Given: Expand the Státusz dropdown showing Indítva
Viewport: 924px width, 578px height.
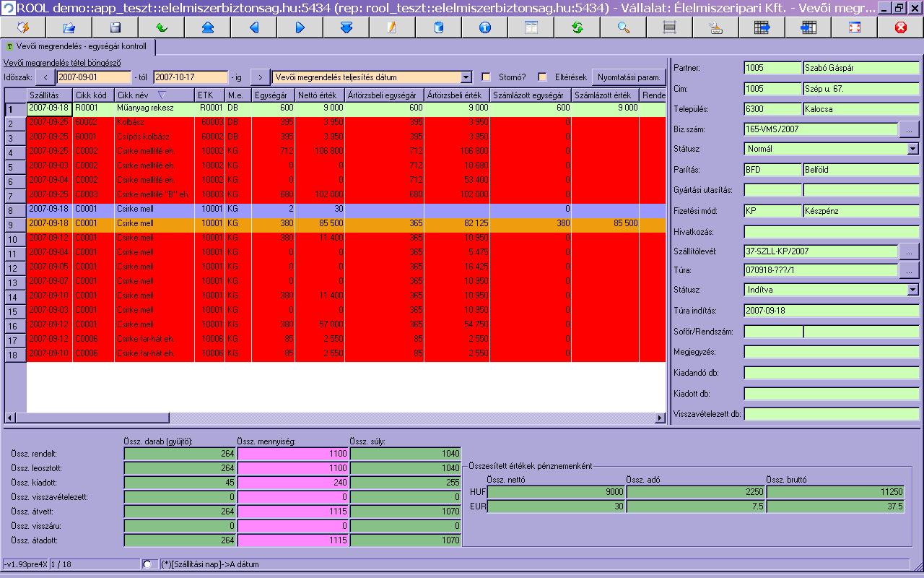Looking at the screenshot, I should [912, 290].
